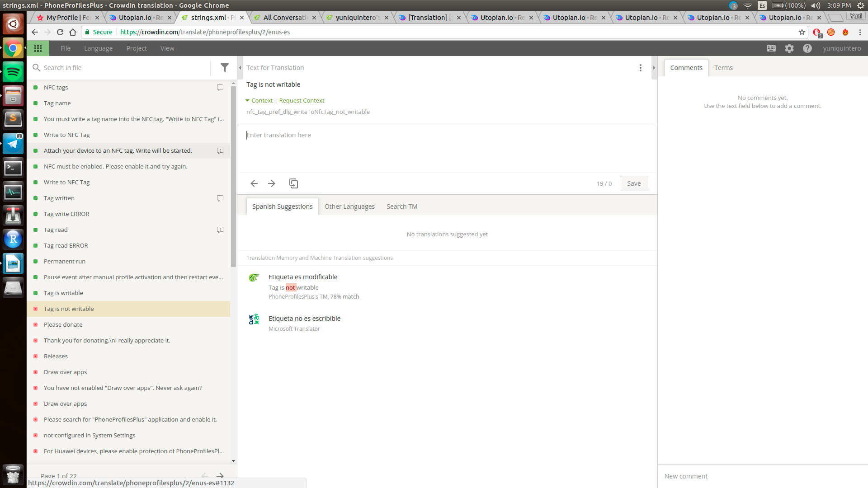Switch to the Terms tab

tap(723, 68)
